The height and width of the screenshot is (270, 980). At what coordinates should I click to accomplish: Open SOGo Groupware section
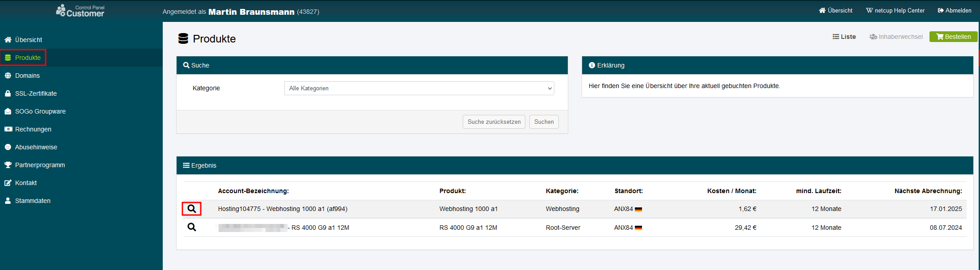40,111
